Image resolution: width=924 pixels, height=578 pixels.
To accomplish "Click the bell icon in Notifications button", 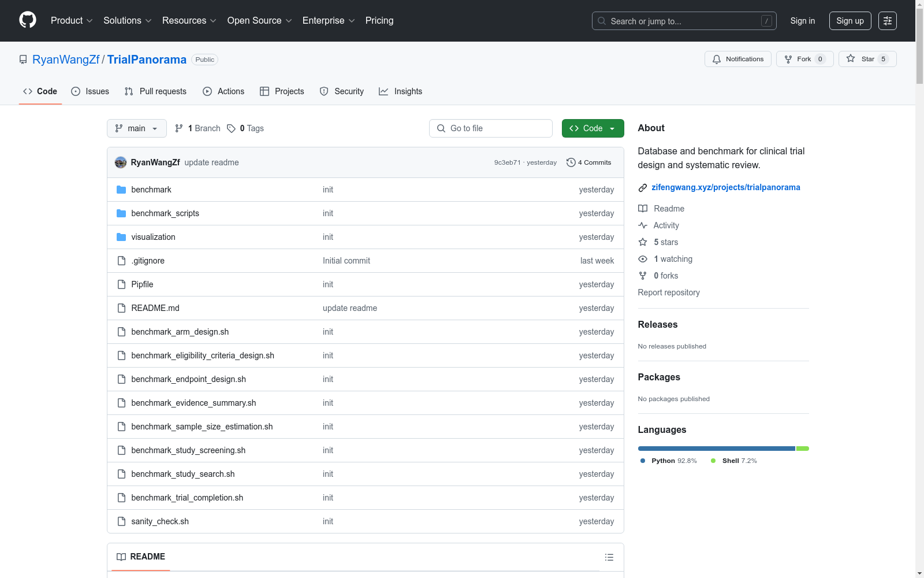I will pos(717,59).
